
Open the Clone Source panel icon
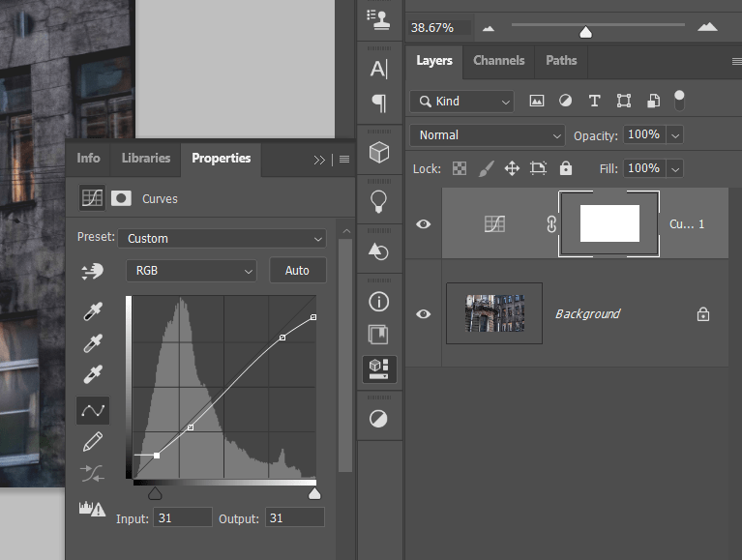coord(378,20)
